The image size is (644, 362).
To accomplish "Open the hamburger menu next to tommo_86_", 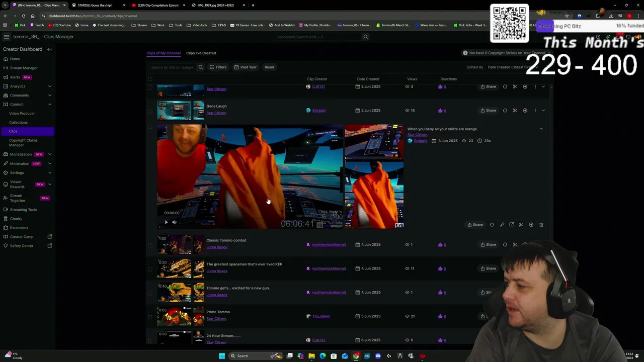I will pyautogui.click(x=6, y=37).
